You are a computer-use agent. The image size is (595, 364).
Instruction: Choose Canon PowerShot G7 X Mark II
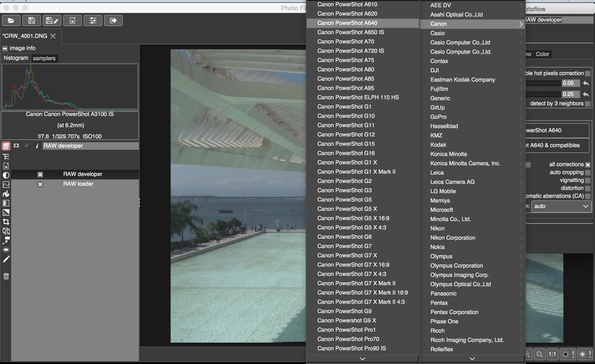coord(356,283)
